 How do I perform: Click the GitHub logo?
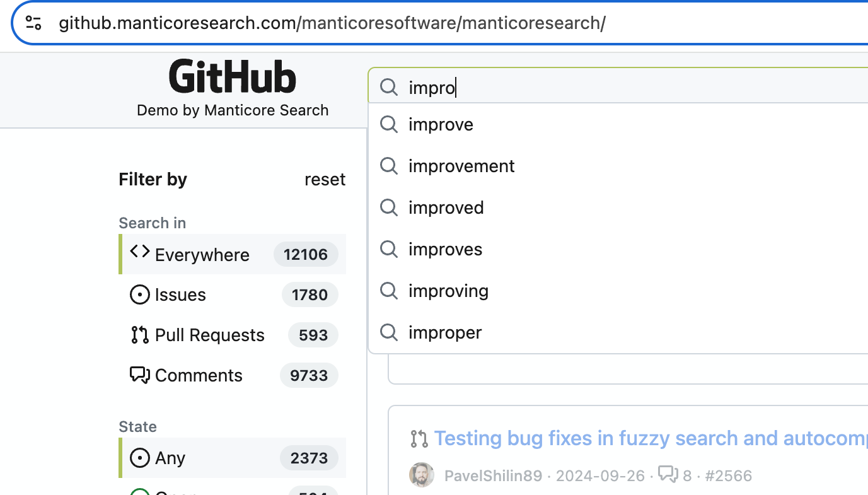232,76
